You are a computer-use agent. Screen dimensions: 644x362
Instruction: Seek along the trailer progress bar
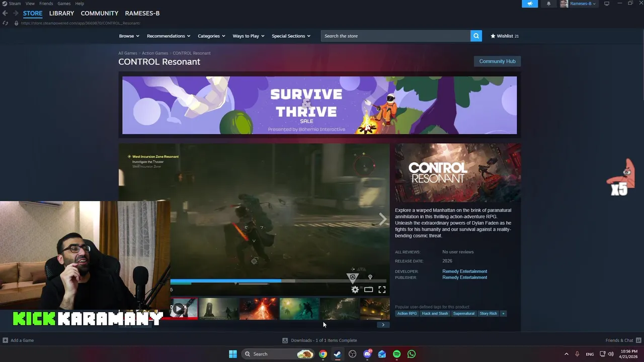pyautogui.click(x=278, y=281)
